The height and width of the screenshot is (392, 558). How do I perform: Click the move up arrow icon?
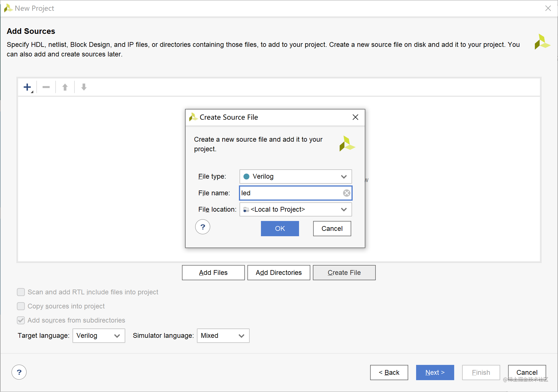[65, 87]
